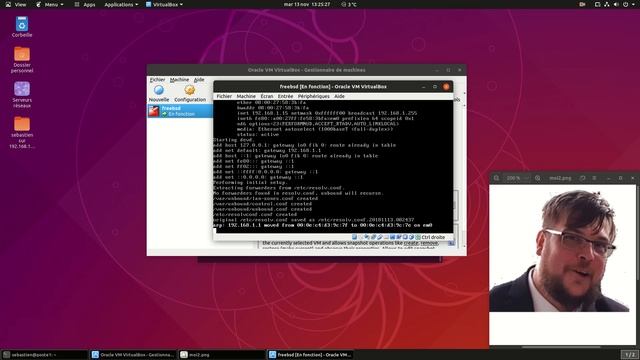This screenshot has width=640, height=360.
Task: Open Applications dropdown in top panel
Action: (x=121, y=4)
